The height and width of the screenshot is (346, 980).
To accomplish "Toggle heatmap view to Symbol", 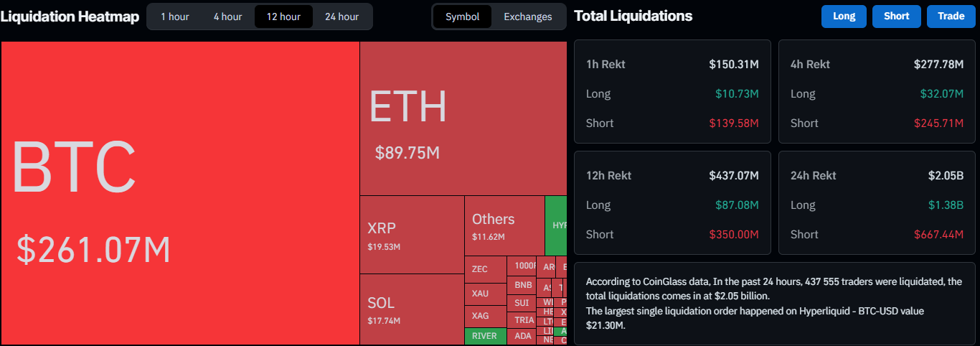I will click(462, 17).
